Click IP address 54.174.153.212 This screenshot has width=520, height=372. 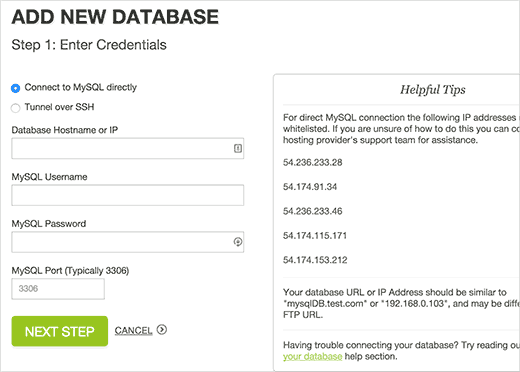[x=315, y=260]
